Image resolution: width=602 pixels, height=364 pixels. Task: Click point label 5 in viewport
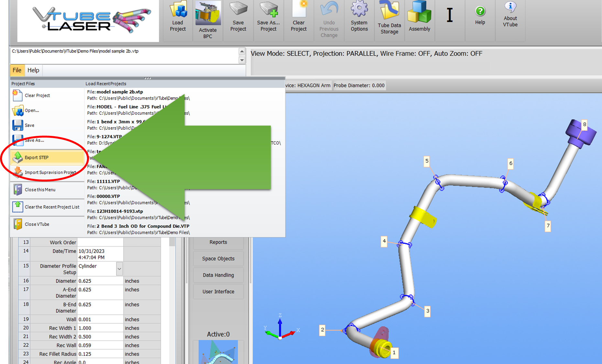(x=427, y=161)
